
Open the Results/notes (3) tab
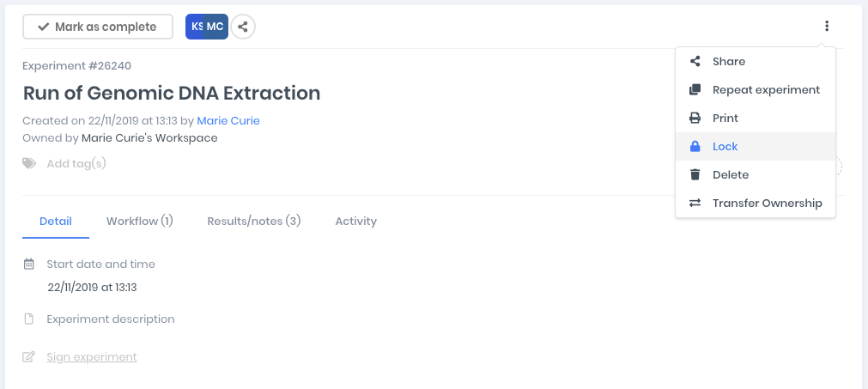click(254, 222)
